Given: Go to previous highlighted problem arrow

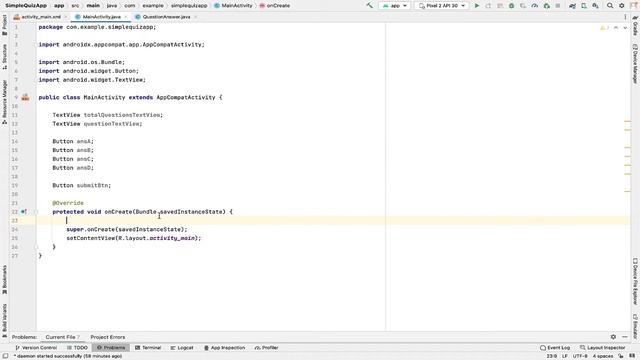Looking at the screenshot, I should pos(616,27).
